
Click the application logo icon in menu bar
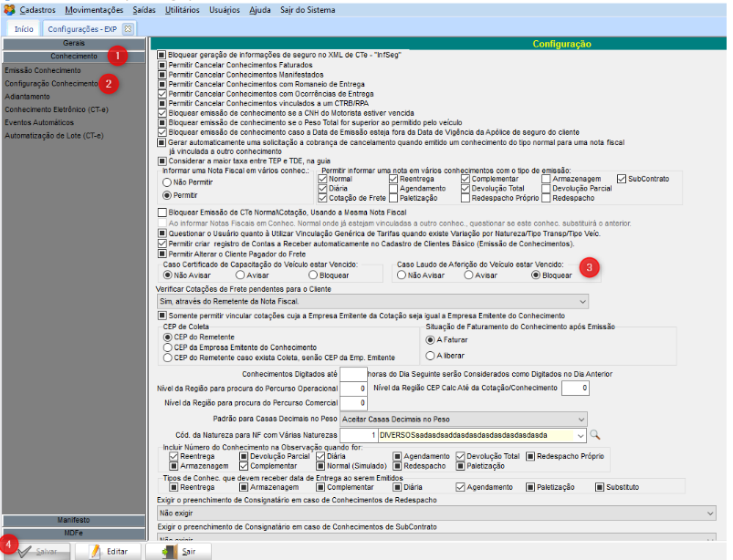pos(9,9)
